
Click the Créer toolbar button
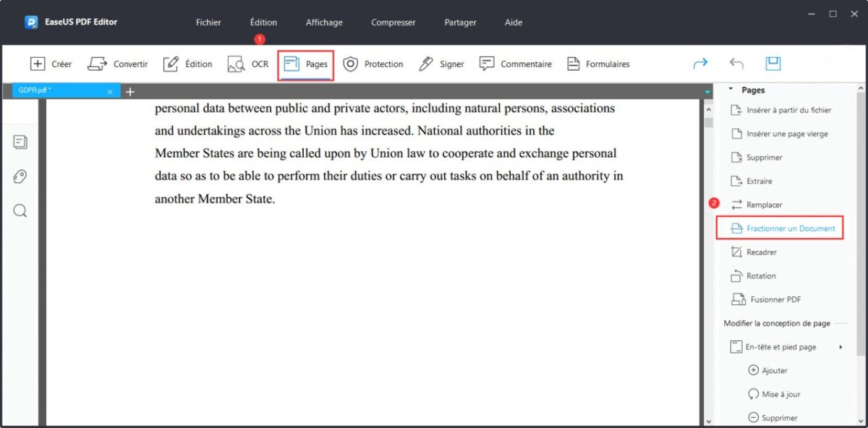tap(51, 64)
